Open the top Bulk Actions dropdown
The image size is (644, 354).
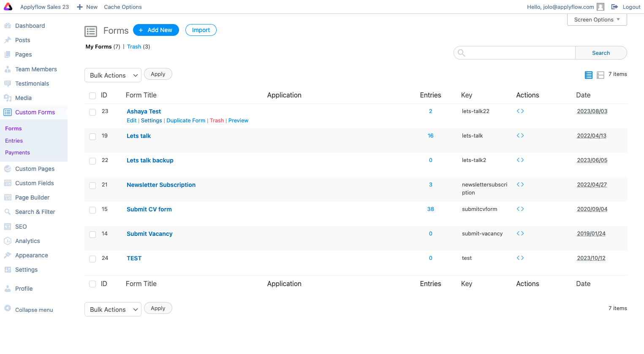coord(113,75)
